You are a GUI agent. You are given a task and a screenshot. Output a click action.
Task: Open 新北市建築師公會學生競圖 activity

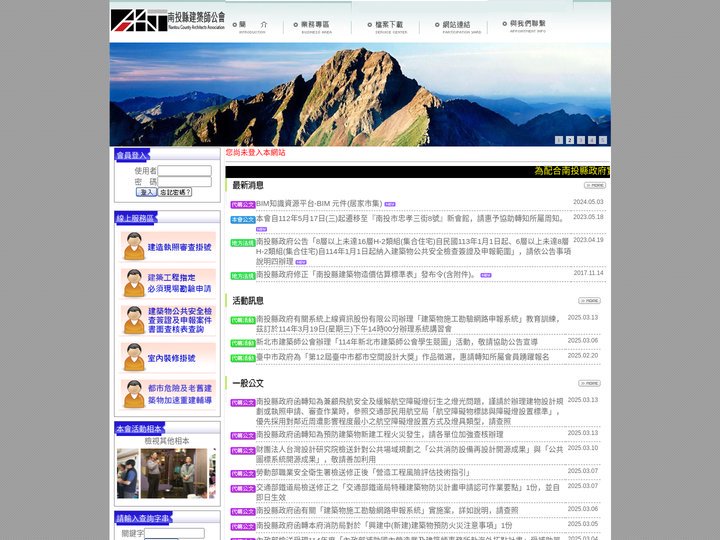pyautogui.click(x=397, y=342)
